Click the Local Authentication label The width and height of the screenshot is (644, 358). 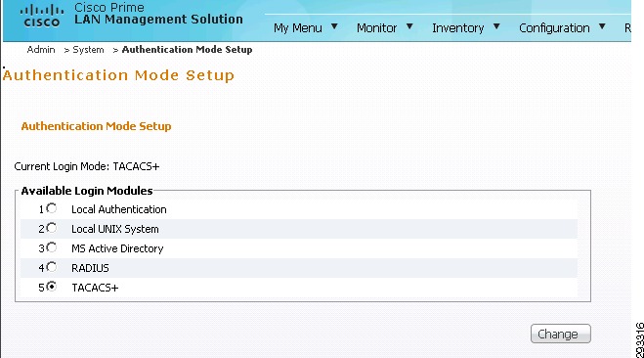pos(118,209)
